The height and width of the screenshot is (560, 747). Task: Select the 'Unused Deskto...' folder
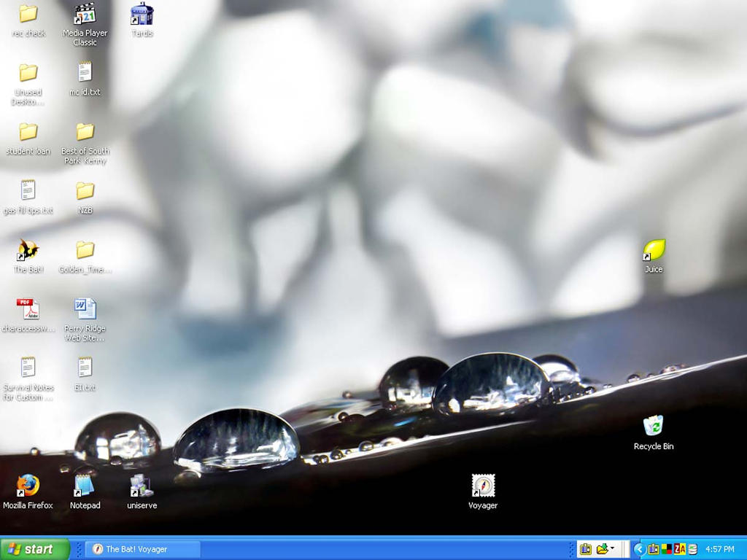coord(28,85)
